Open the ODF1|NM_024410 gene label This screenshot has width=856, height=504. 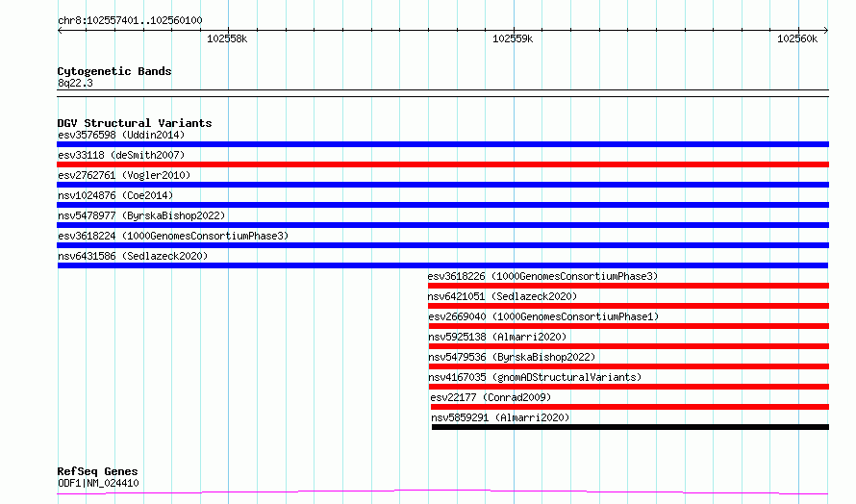(x=98, y=483)
